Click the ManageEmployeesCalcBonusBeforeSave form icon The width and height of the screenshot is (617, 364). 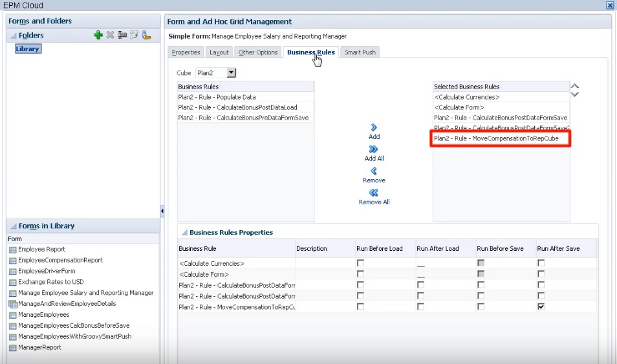point(12,326)
